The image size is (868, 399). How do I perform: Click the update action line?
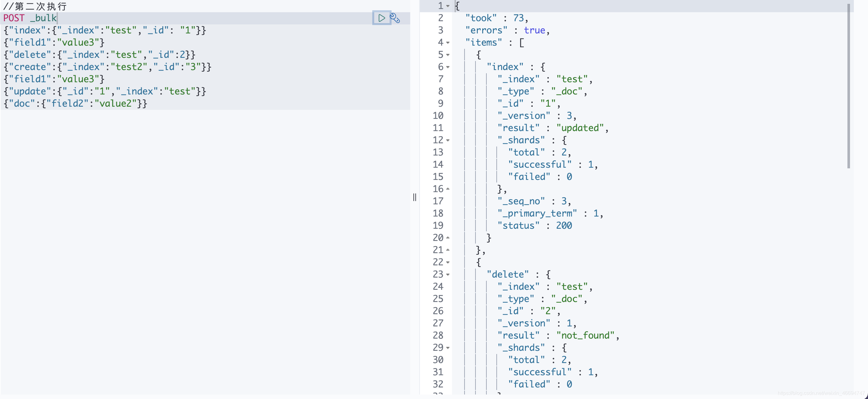click(104, 91)
